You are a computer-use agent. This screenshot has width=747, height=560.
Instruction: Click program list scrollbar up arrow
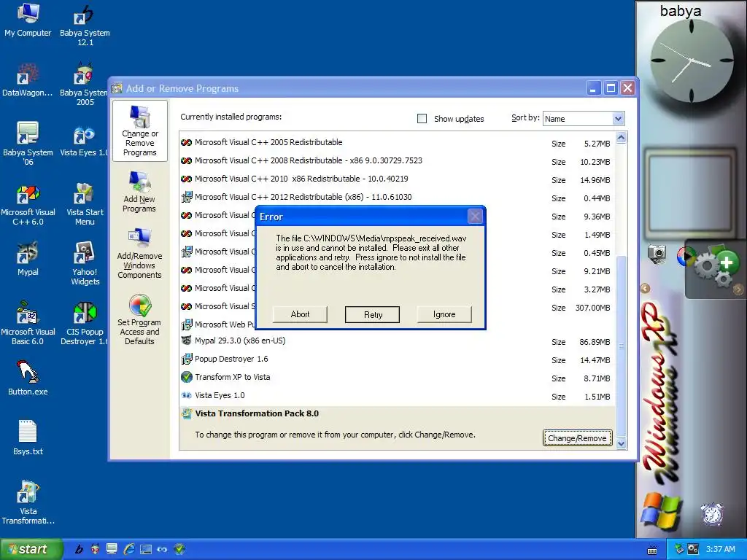click(x=622, y=138)
